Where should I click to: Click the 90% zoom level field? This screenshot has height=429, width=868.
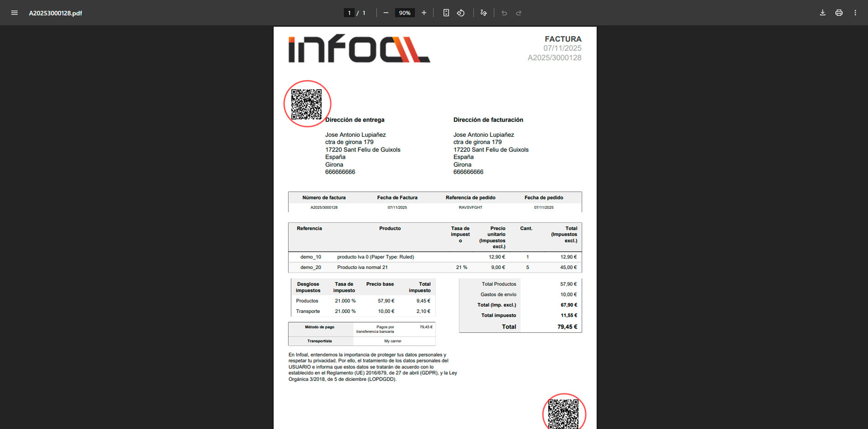coord(405,13)
